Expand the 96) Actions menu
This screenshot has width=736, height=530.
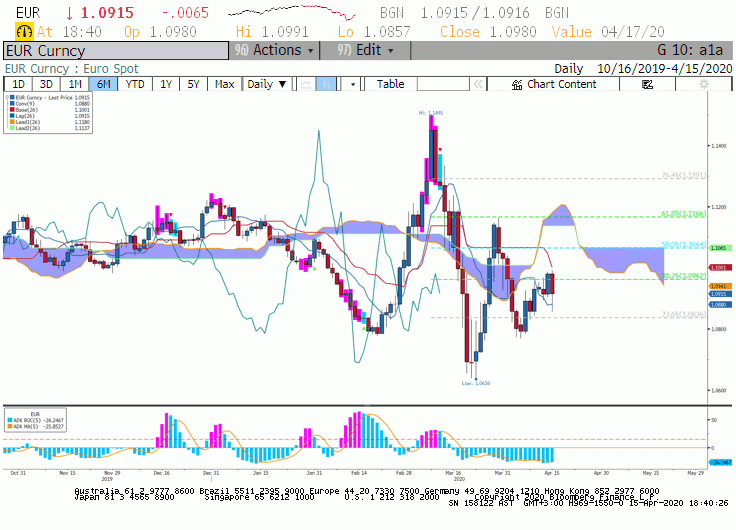pyautogui.click(x=274, y=50)
